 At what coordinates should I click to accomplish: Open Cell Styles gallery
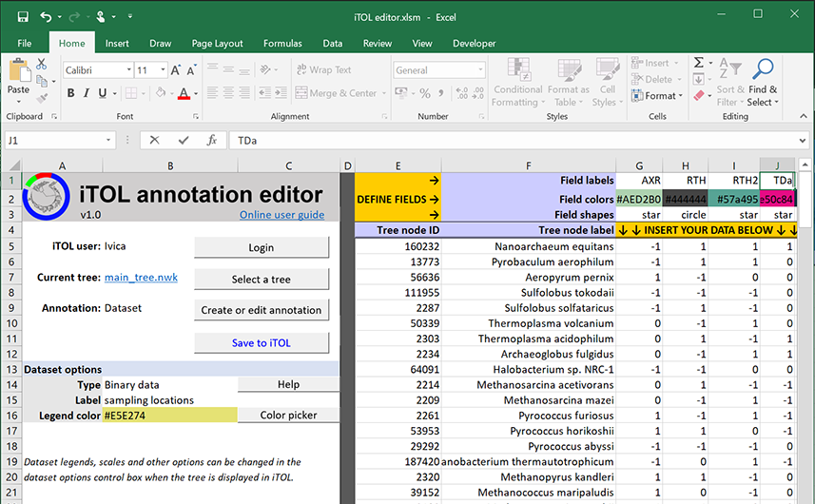(607, 82)
